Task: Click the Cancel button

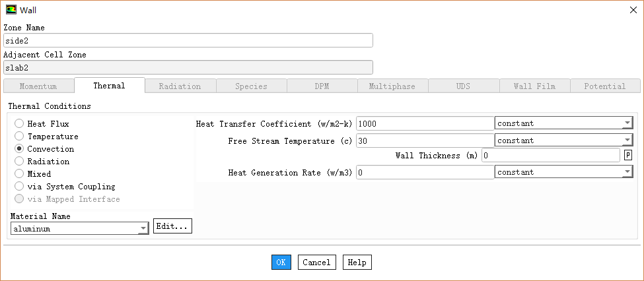Action: click(x=316, y=263)
